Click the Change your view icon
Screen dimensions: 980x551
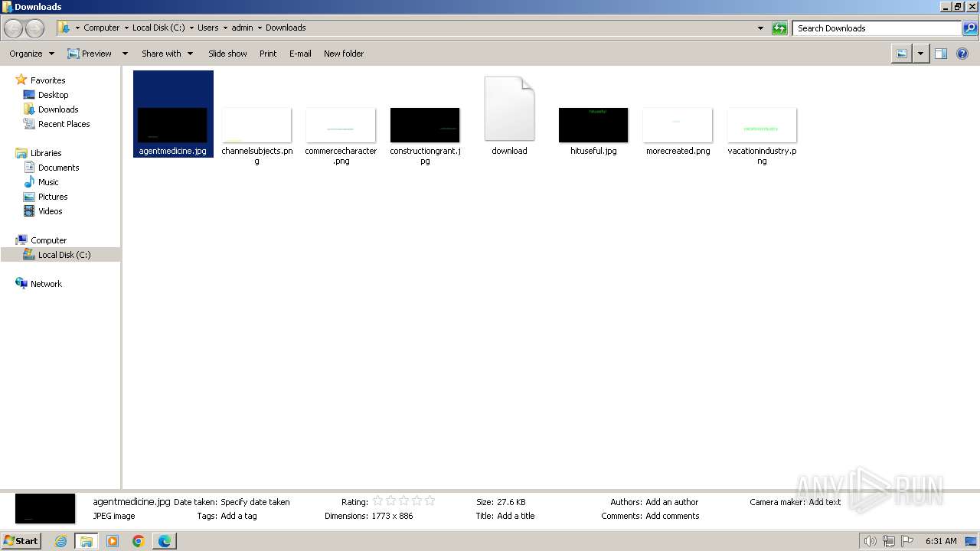click(x=902, y=54)
